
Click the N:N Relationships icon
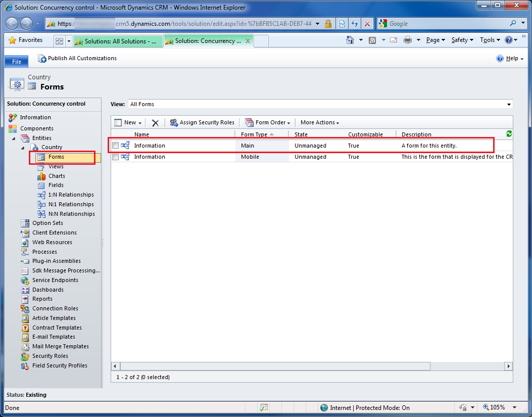[x=41, y=214]
